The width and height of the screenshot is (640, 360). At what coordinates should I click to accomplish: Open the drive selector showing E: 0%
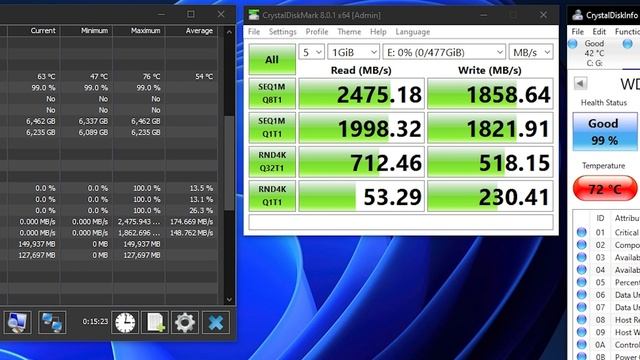444,52
